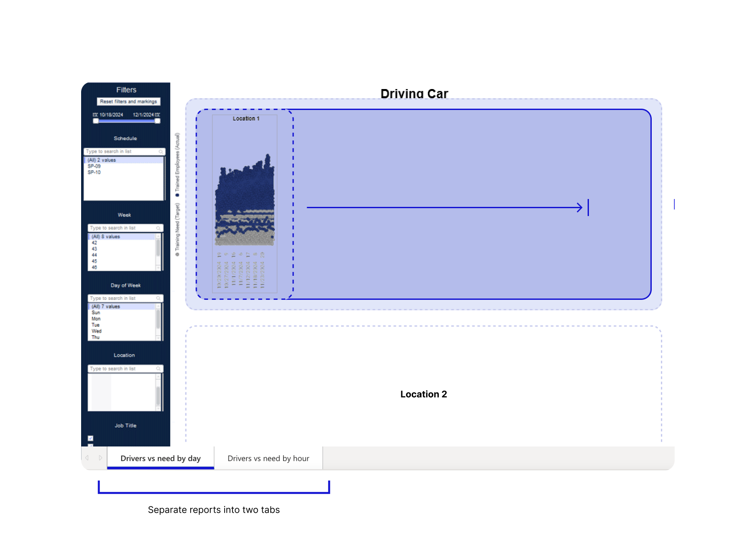Click the Location 1 chart thumbnail
Viewport: 756px width, 539px height.
(245, 204)
